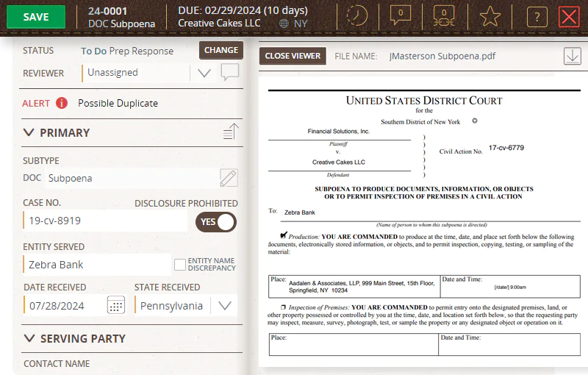This screenshot has width=588, height=375.
Task: Open the comments bubble in header
Action: 401,16
